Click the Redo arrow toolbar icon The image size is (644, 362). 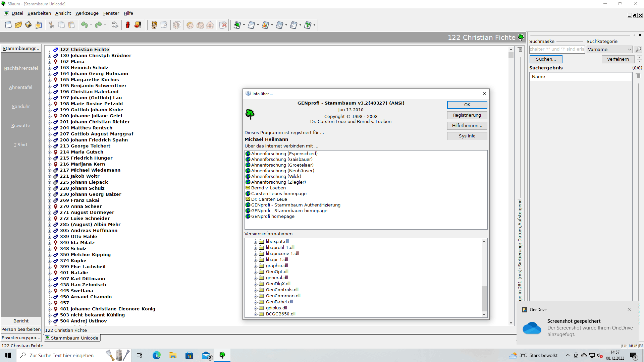(x=98, y=25)
